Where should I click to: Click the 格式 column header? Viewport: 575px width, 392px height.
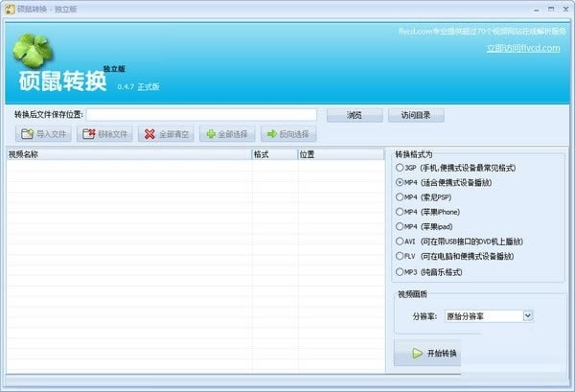coord(275,154)
